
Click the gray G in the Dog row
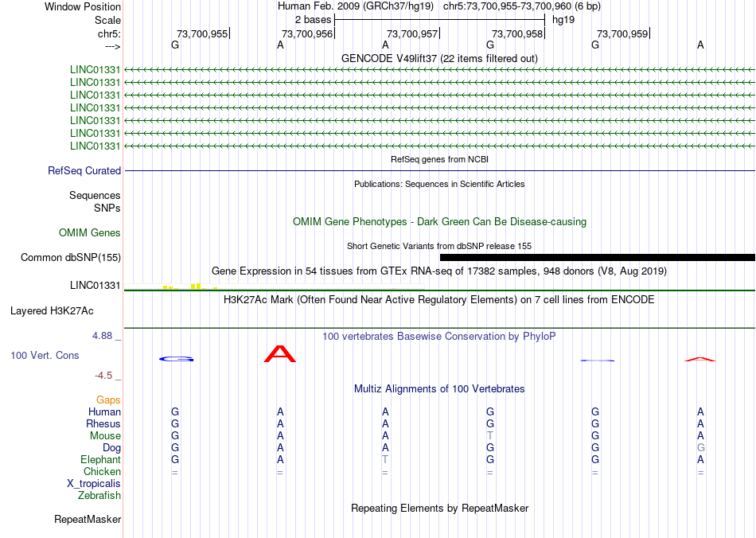[x=700, y=448]
